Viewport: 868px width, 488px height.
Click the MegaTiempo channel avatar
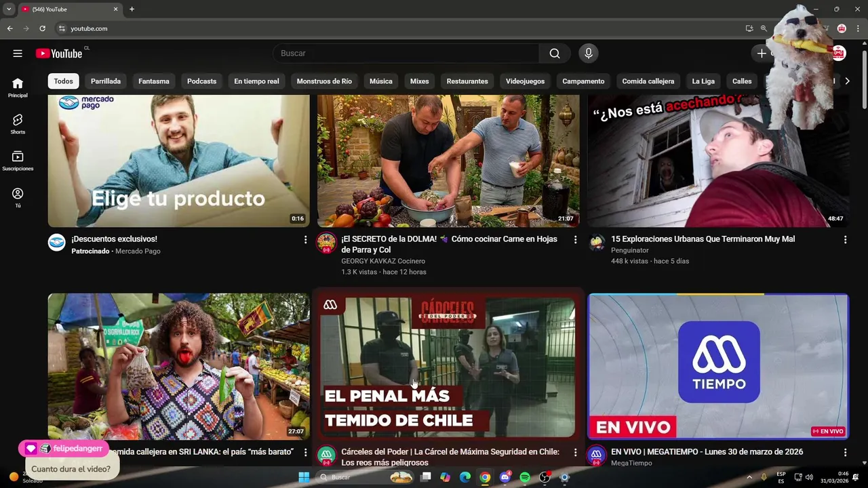coord(597,455)
